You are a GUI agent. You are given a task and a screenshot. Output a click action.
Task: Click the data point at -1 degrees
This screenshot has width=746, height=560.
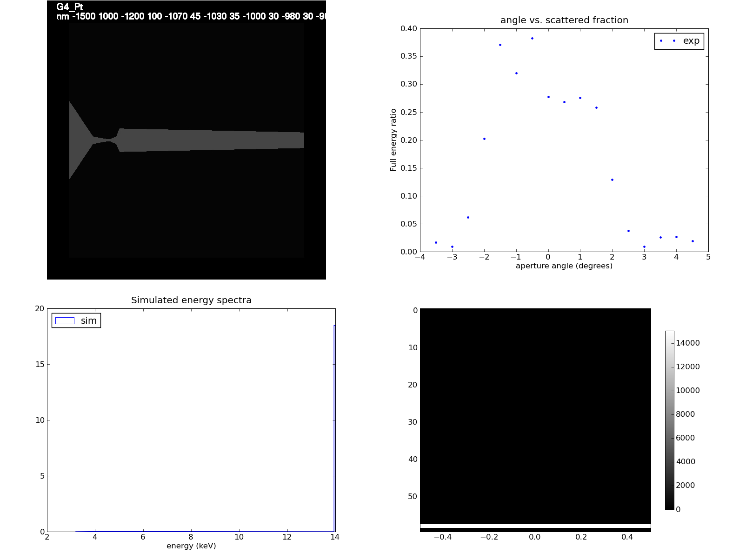coord(516,73)
